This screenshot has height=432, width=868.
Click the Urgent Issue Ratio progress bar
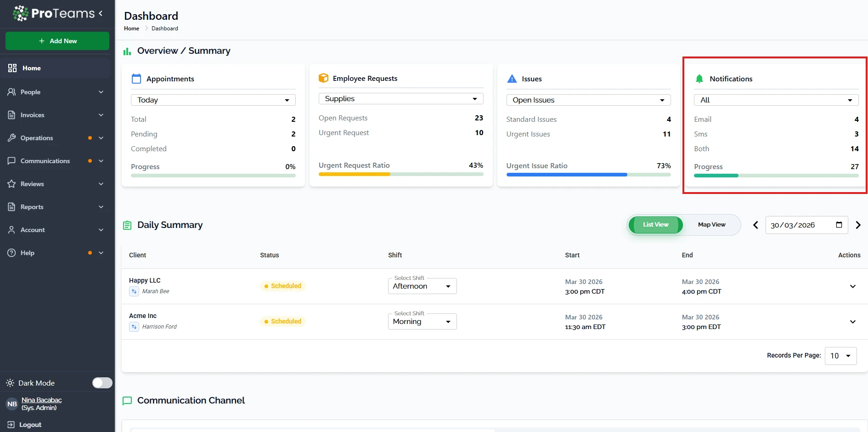point(588,175)
